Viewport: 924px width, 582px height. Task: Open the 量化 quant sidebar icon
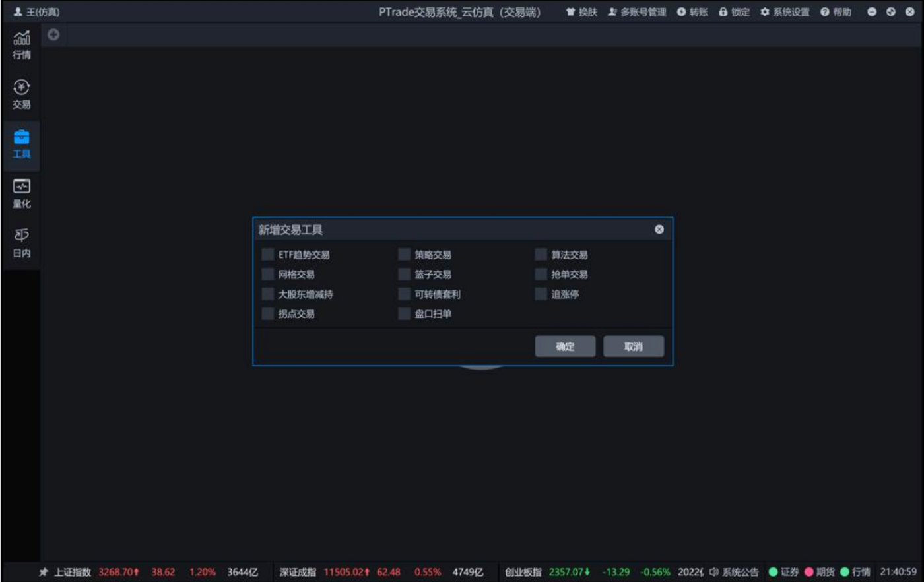[x=22, y=194]
